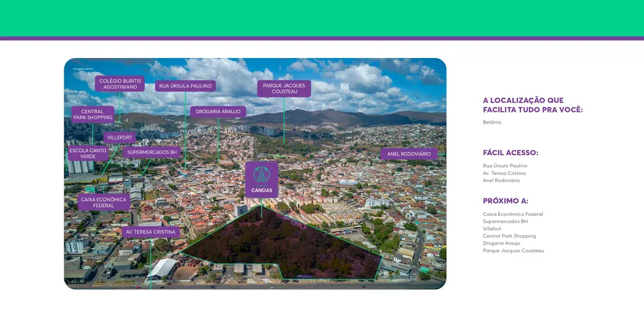Click the 'Imagem aérea' caption on photo

pyautogui.click(x=83, y=69)
